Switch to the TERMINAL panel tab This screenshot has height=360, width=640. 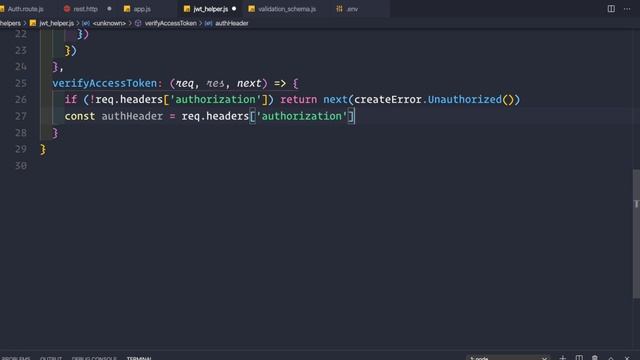(139, 358)
